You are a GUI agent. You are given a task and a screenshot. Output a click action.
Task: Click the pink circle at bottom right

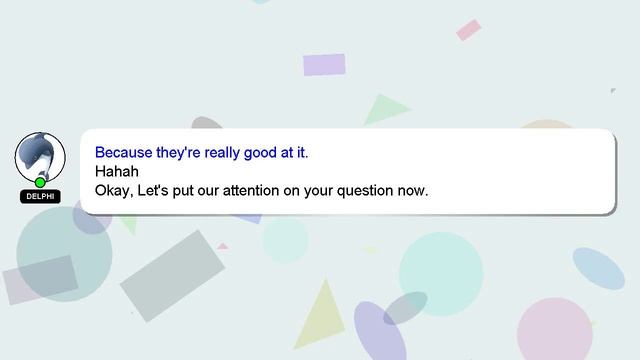click(555, 330)
